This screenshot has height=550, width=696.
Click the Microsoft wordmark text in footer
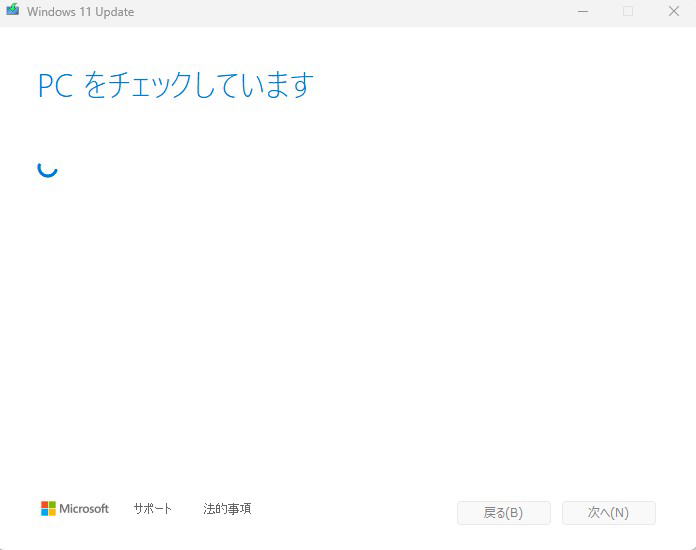84,509
